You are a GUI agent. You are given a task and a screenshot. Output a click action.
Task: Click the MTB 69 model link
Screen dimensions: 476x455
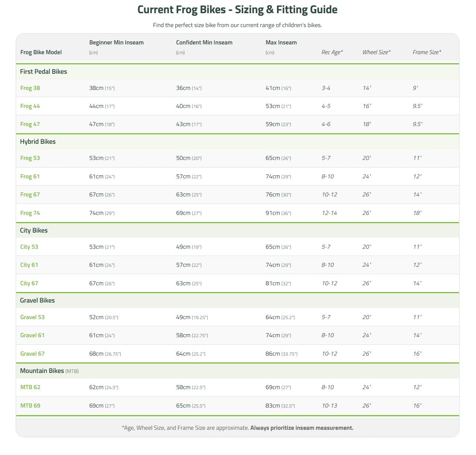30,406
